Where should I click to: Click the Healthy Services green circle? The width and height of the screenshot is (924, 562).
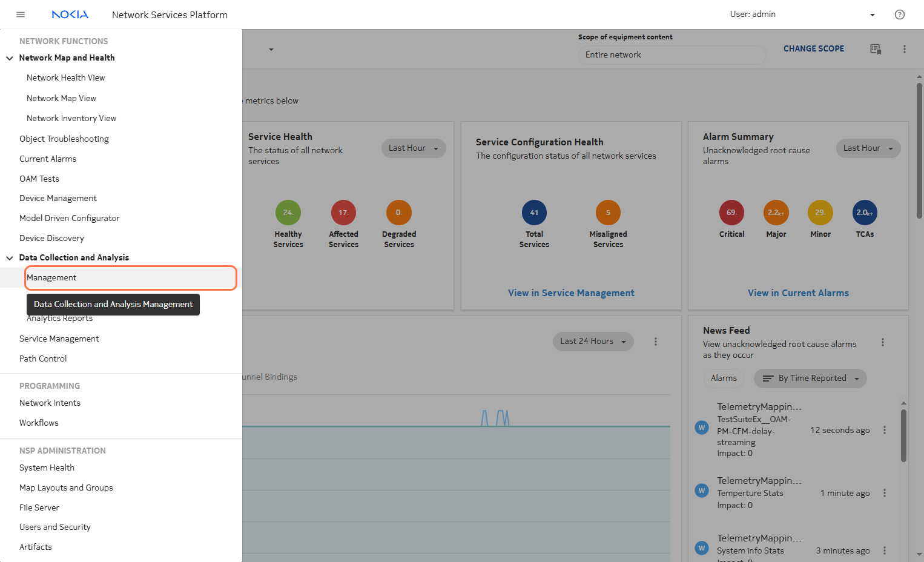[288, 213]
